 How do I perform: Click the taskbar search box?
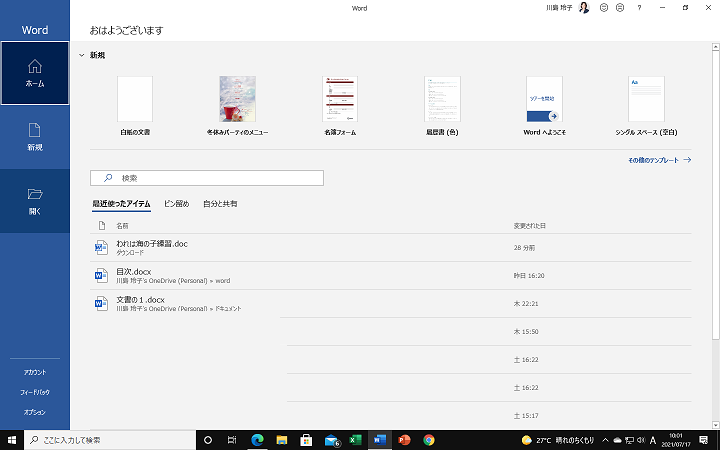click(110, 440)
